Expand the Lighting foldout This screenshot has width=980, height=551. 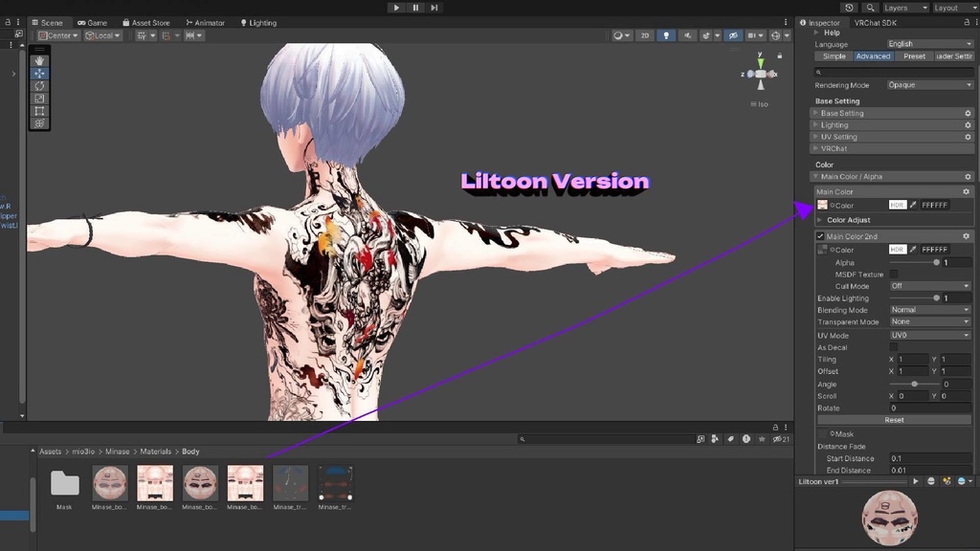892,125
